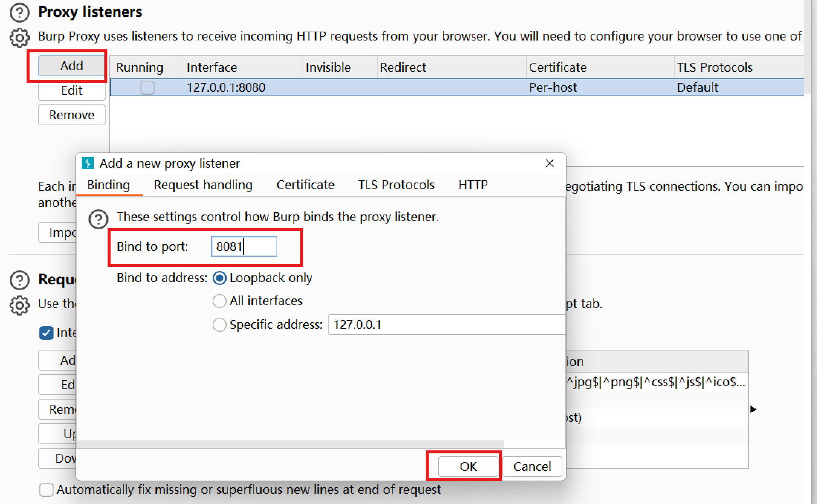Toggle Running checkbox for 127.0.0.1:8080
This screenshot has width=817, height=504.
point(147,88)
